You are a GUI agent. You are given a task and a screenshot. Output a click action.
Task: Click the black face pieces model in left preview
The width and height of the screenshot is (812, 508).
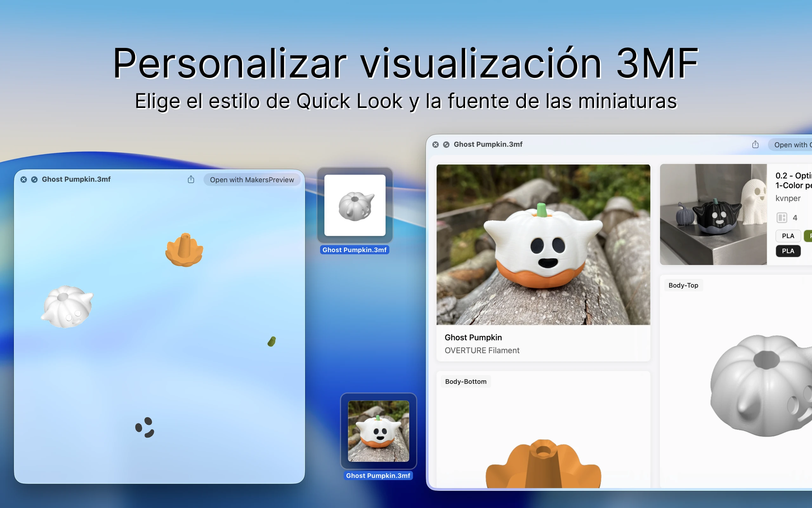(145, 427)
